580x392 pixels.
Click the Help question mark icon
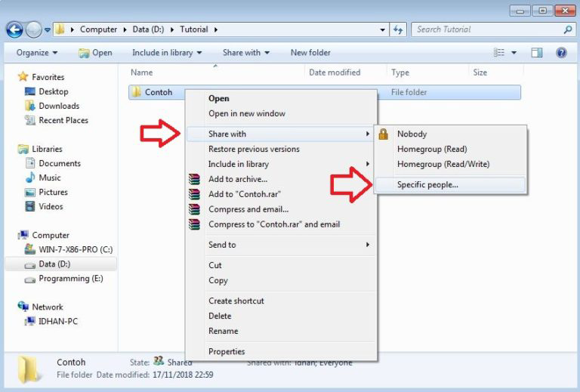[561, 53]
